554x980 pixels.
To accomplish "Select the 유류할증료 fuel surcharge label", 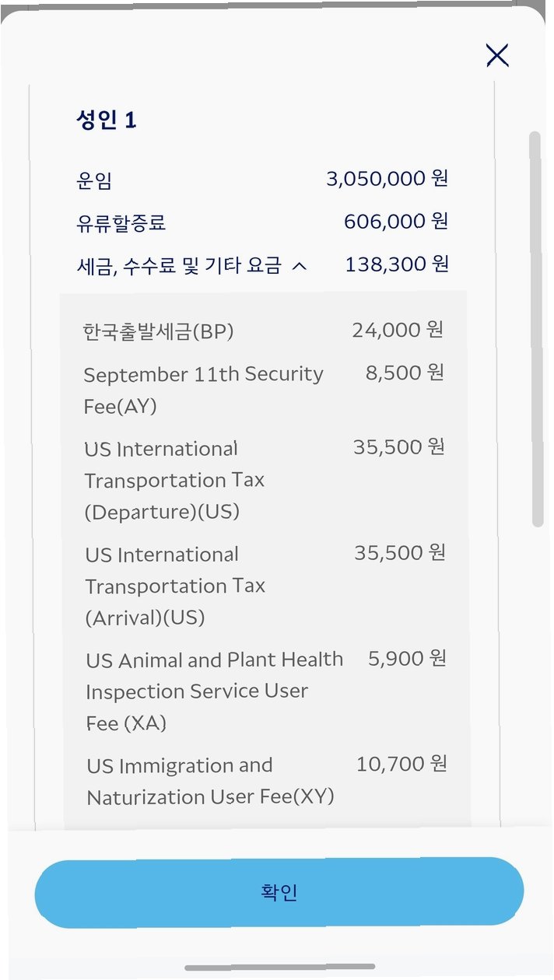I will click(121, 224).
